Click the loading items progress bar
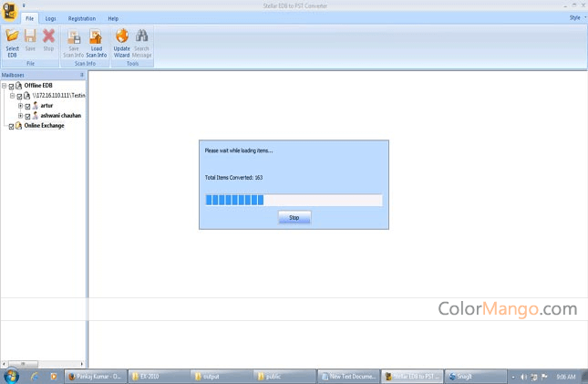The image size is (588, 384). point(294,200)
